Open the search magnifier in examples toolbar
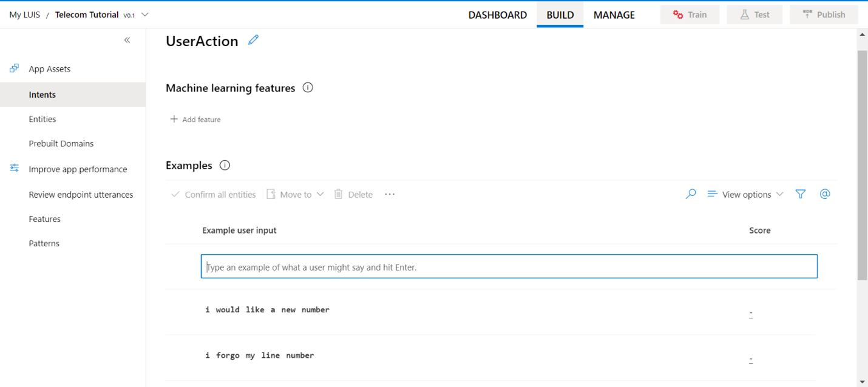Viewport: 868px width, 387px height. [691, 194]
